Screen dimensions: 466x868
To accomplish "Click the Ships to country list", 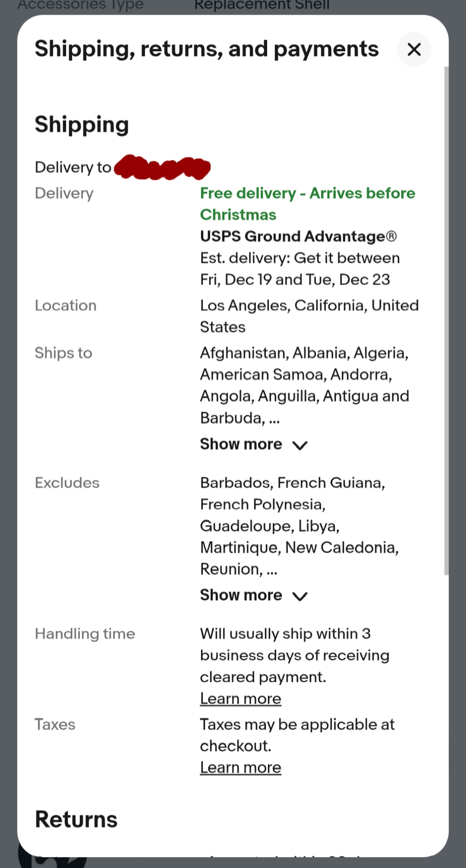I will click(x=304, y=385).
